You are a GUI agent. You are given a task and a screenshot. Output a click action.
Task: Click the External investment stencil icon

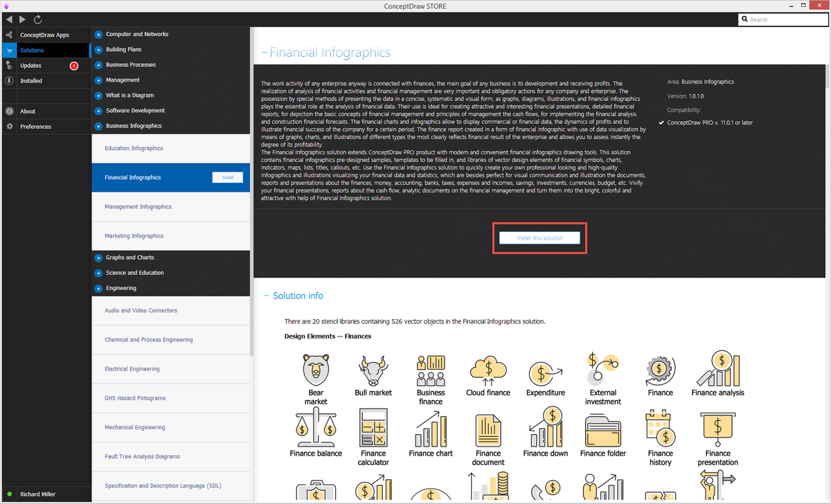602,369
